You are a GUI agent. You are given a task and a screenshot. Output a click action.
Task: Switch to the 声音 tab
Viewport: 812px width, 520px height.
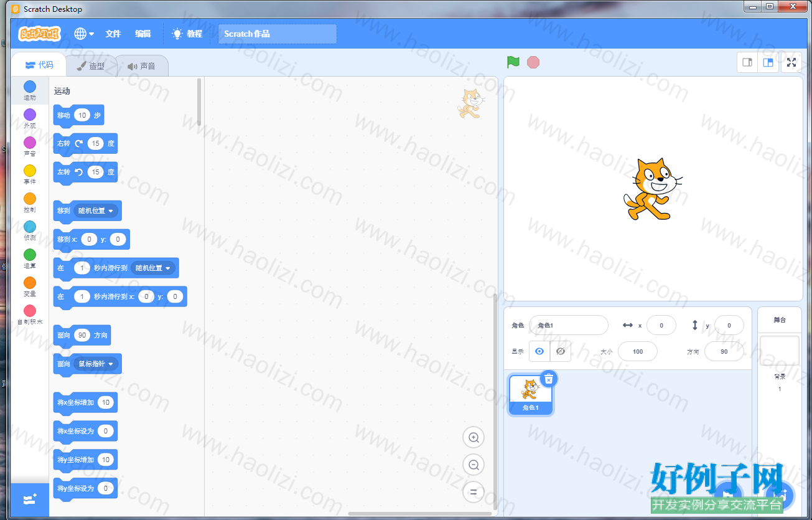(x=141, y=65)
